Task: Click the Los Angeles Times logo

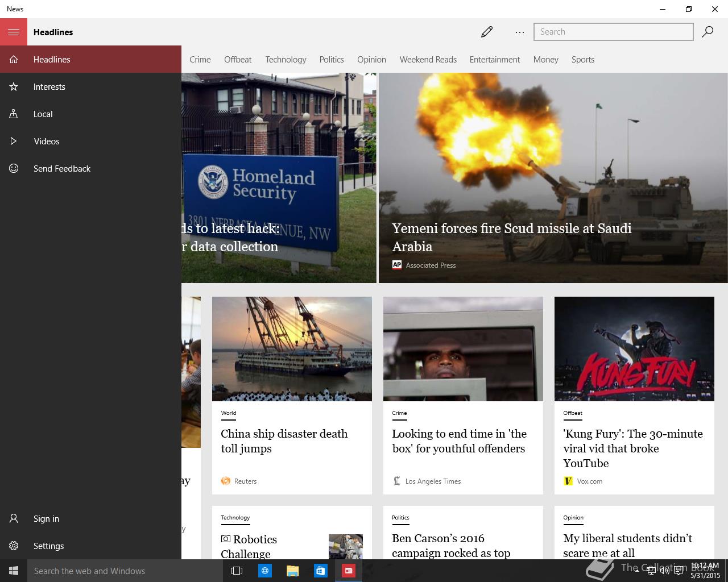Action: pyautogui.click(x=397, y=481)
